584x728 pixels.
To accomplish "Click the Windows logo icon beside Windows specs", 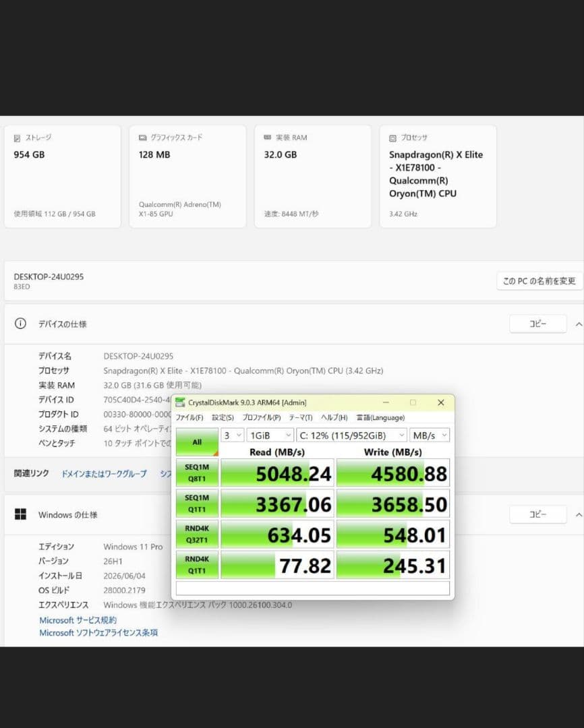I will pyautogui.click(x=20, y=514).
